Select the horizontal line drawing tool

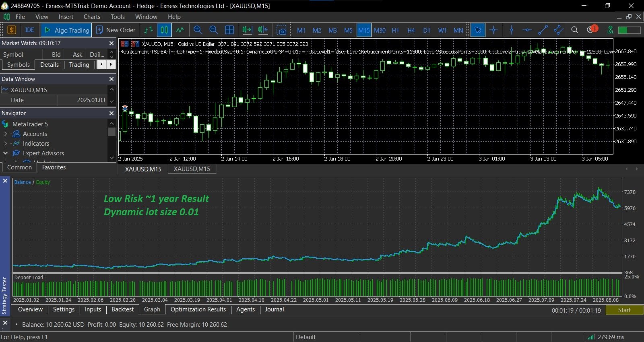(527, 30)
